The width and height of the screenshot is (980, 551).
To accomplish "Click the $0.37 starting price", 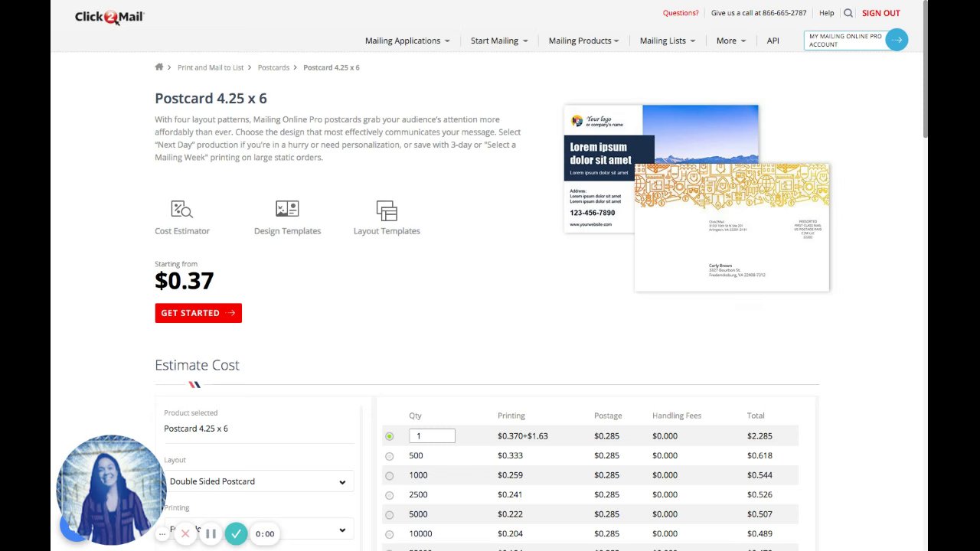I will click(x=185, y=281).
